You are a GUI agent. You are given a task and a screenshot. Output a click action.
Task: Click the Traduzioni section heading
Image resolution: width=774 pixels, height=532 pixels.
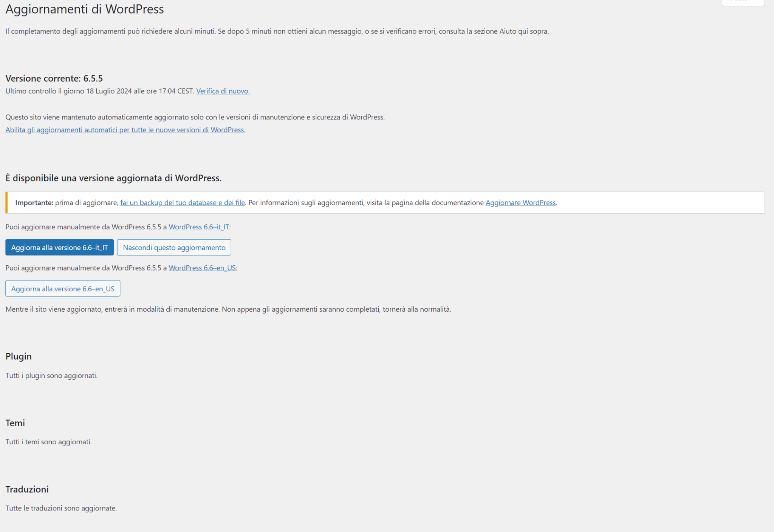[27, 489]
